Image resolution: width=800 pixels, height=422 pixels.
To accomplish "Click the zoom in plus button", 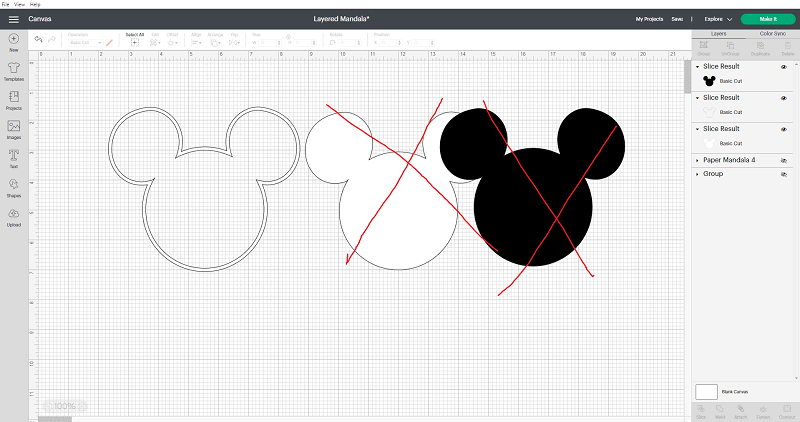I will click(82, 407).
